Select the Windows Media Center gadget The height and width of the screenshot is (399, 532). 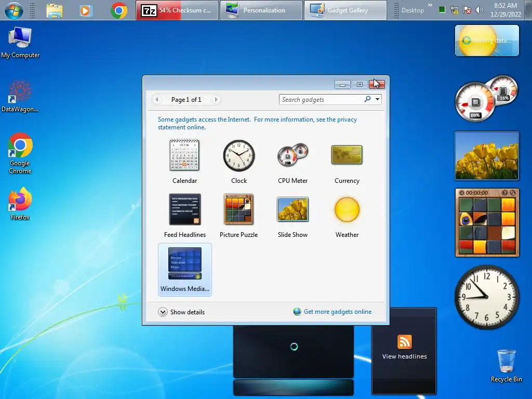tap(184, 270)
